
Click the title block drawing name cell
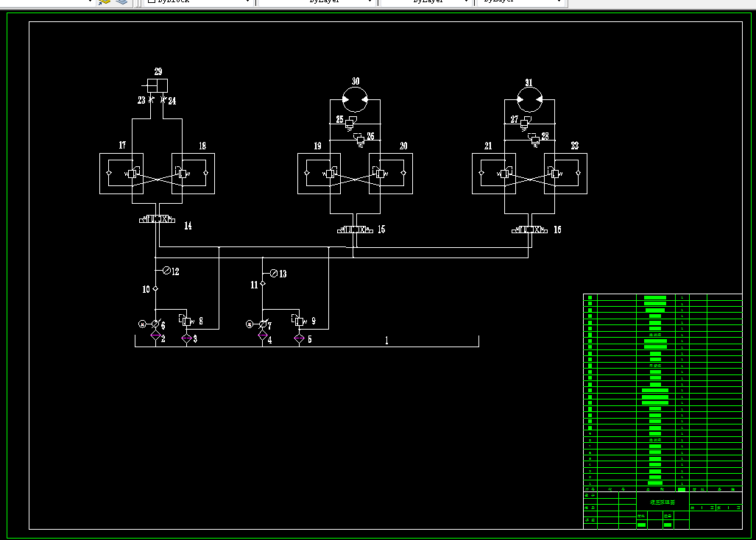coord(663,502)
